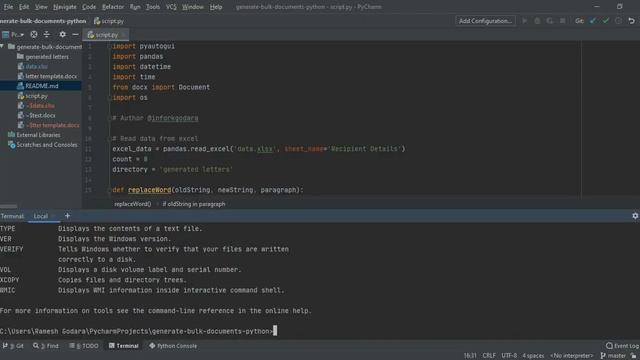Open the Help menu
This screenshot has height=360, width=640.
216,7
